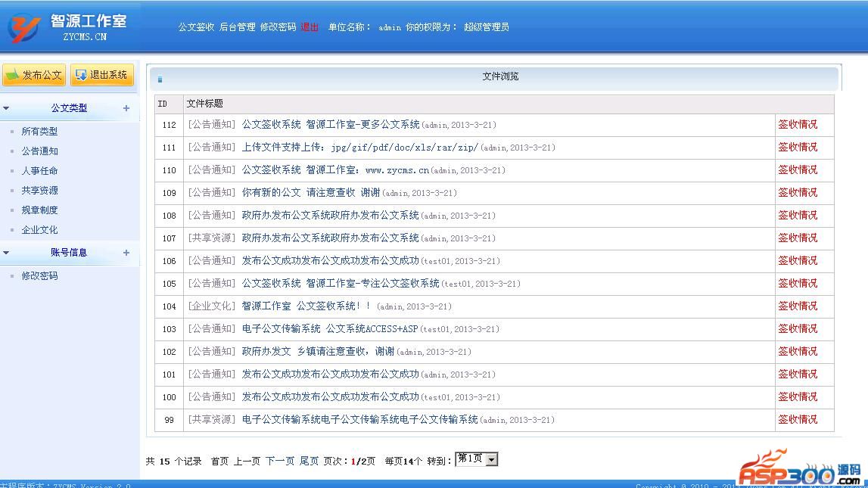The width and height of the screenshot is (868, 488).
Task: Open document 99 电子公文传输系统
Action: [x=359, y=419]
